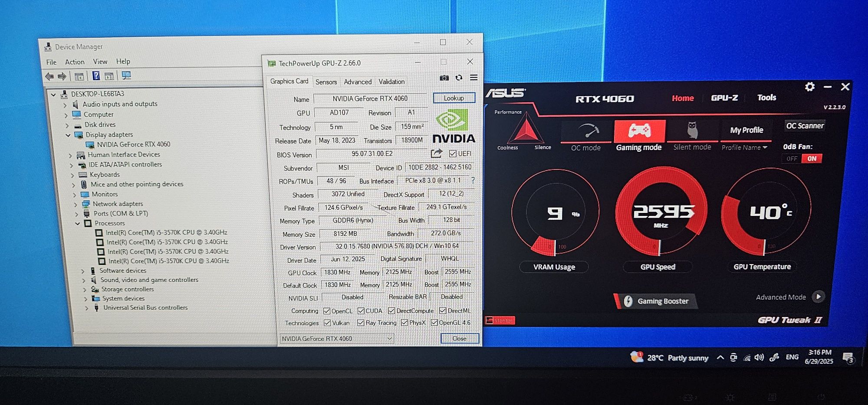Open weather widget on taskbar

670,358
